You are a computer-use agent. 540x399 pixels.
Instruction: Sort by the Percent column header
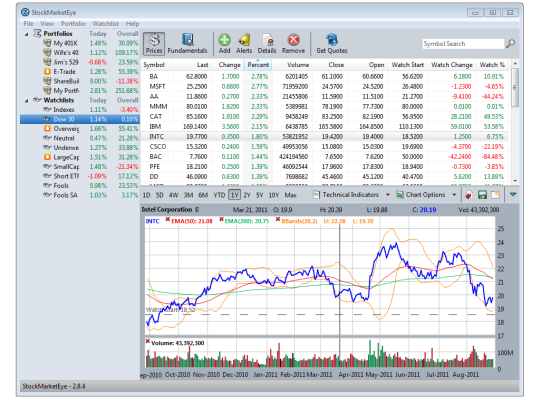(258, 65)
